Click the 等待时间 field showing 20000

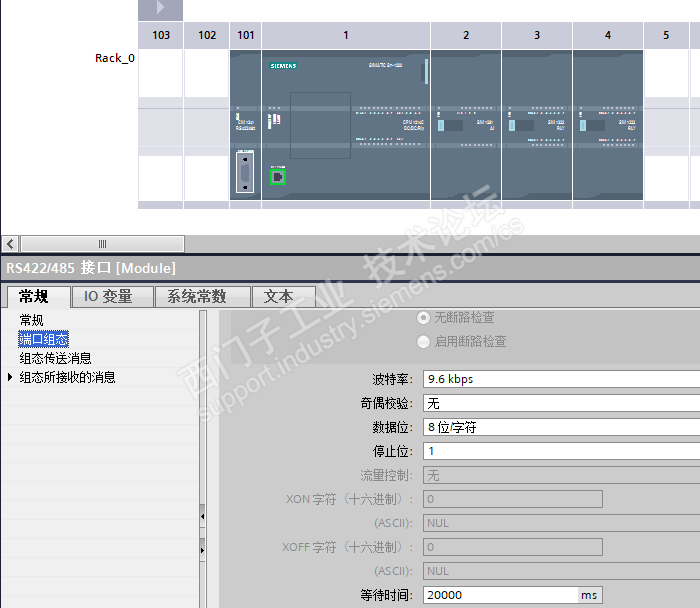(500, 595)
